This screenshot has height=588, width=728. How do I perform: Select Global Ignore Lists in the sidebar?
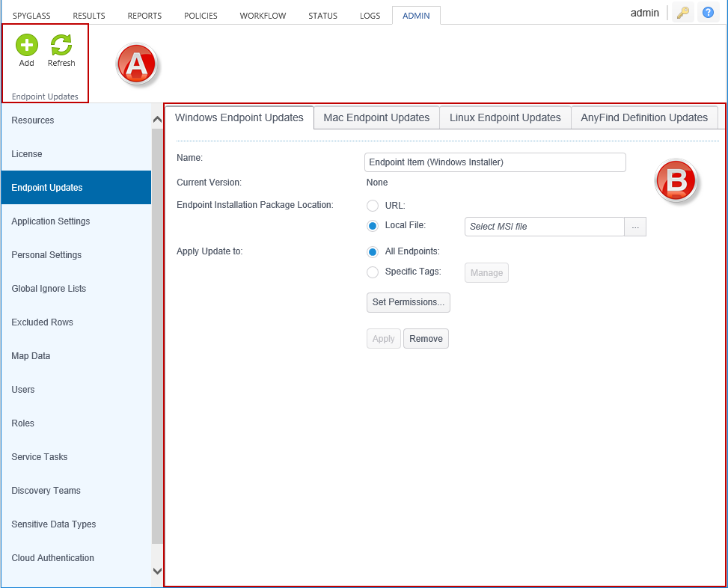tap(49, 289)
